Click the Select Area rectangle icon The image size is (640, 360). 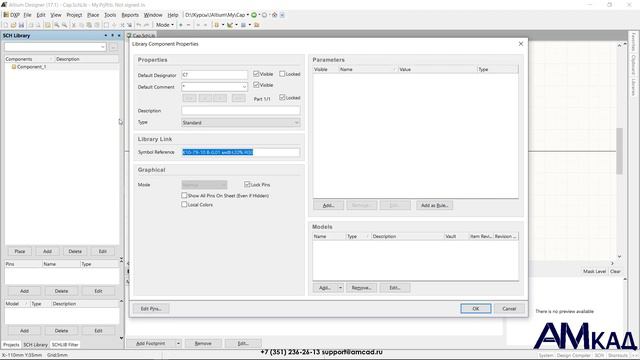(106, 25)
